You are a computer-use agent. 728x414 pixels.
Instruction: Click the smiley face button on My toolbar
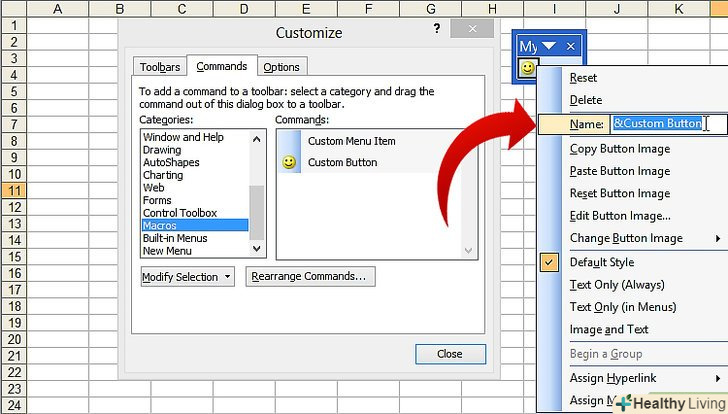pos(528,68)
